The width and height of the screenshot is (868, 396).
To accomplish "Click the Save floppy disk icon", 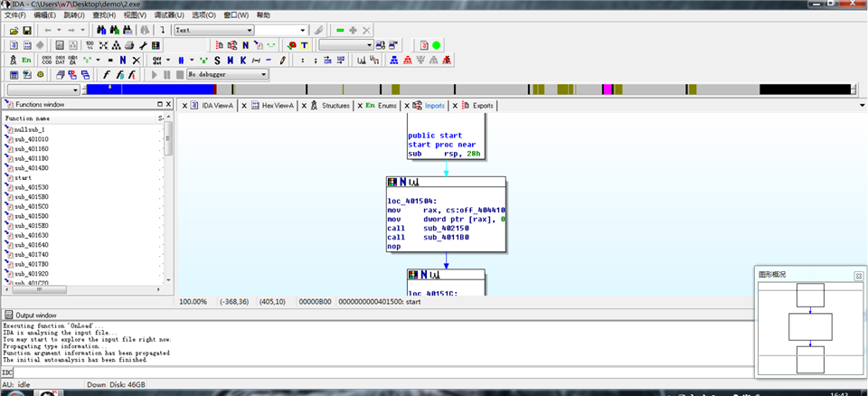I will (x=26, y=31).
